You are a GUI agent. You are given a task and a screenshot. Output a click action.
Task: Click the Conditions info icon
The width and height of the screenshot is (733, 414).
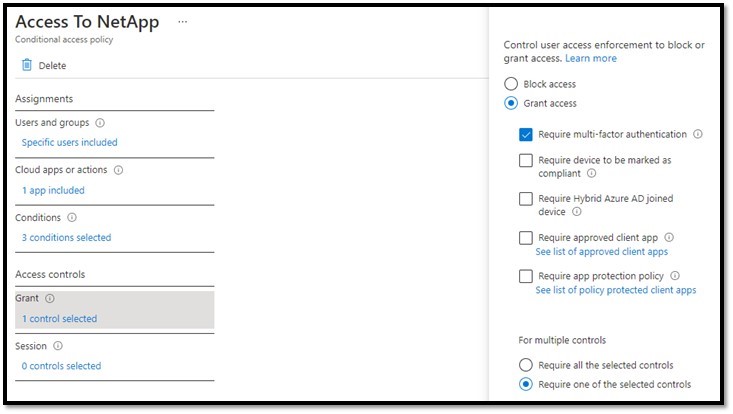[x=71, y=218]
